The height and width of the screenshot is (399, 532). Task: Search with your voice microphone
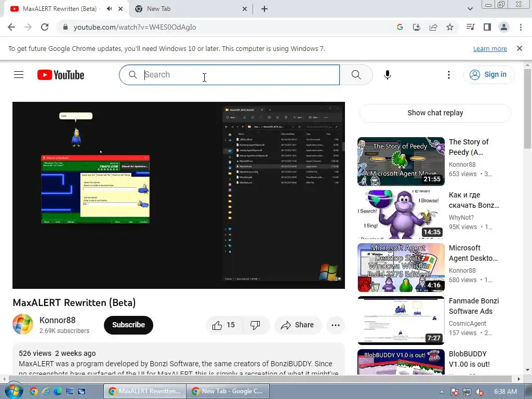click(x=388, y=75)
